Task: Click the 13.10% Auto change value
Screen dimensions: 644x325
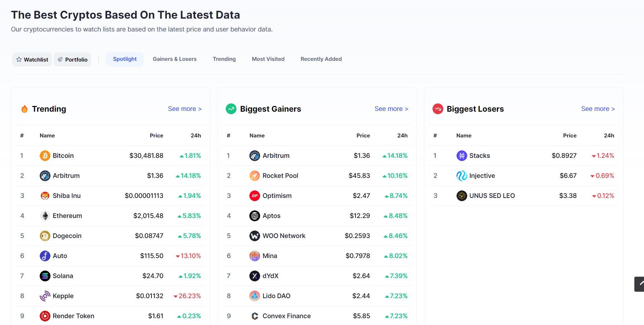Action: point(188,256)
